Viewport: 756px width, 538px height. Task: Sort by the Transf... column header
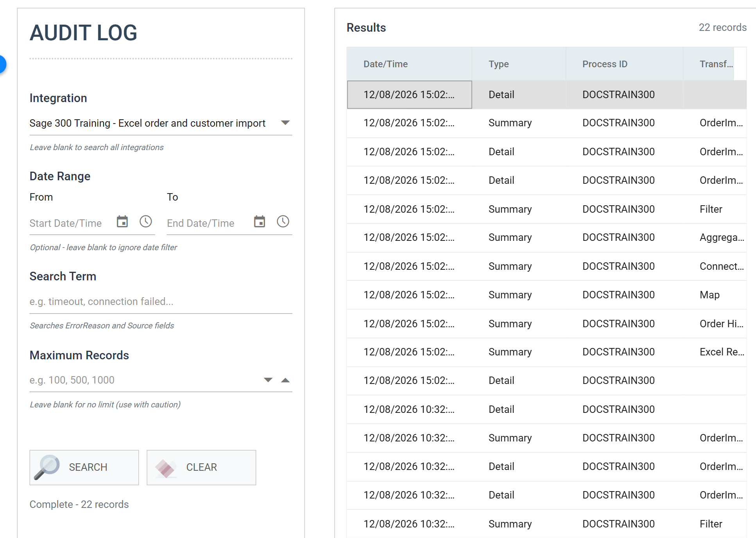click(708, 64)
